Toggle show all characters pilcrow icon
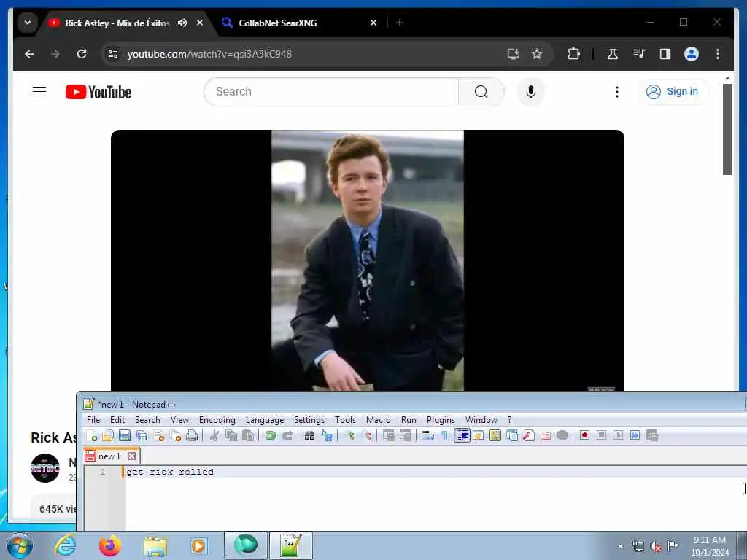The image size is (747, 560). point(444,435)
